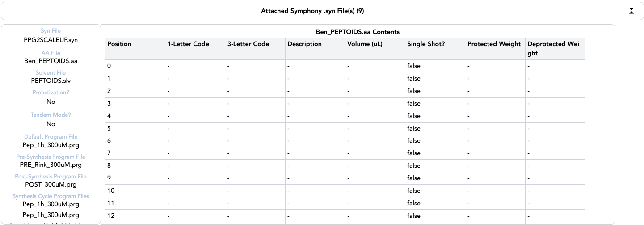Click the 3-Letter Code column header
Viewport: 644px width, 225px height.
[x=248, y=44]
